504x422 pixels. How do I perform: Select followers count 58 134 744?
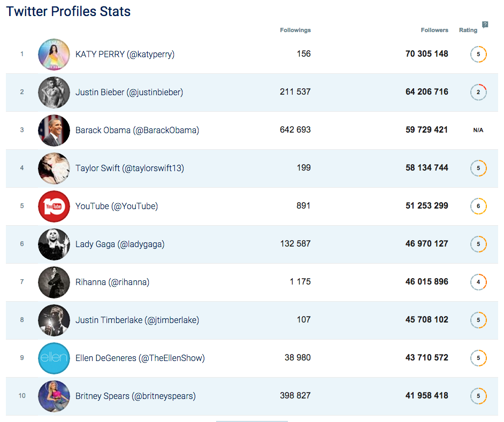pos(427,167)
